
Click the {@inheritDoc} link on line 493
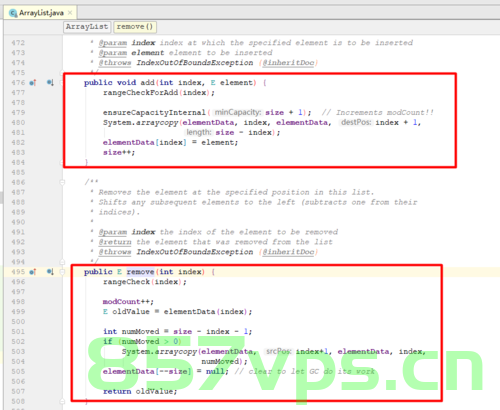[x=288, y=252]
